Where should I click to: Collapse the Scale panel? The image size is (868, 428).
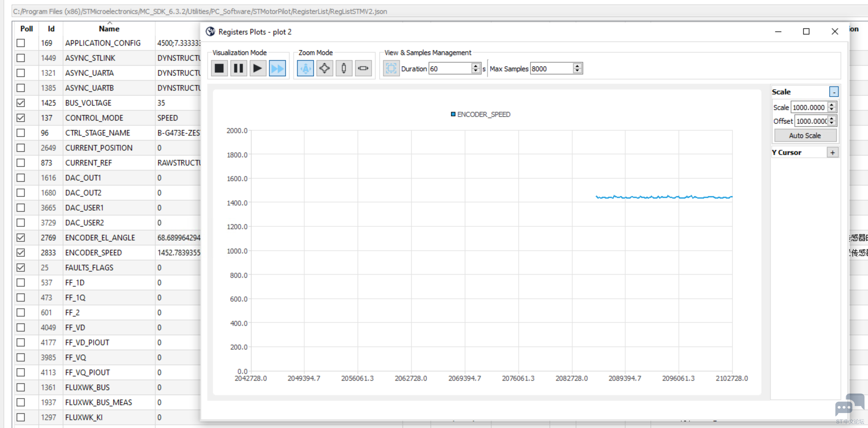pyautogui.click(x=834, y=92)
